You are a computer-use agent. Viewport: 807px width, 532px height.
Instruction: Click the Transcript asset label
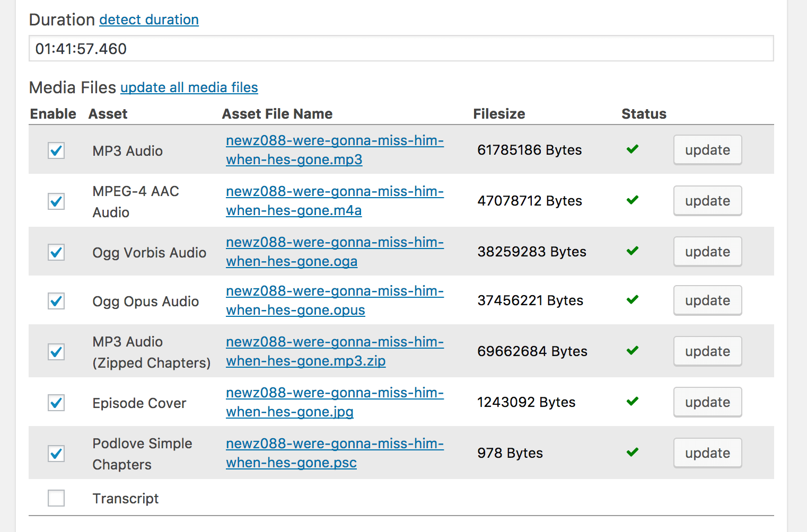coord(126,499)
